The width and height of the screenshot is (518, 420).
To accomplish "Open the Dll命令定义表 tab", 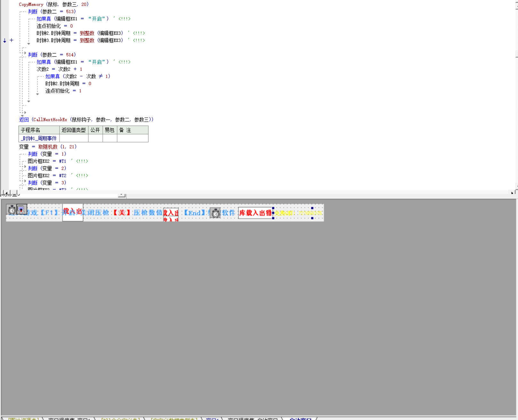I will coord(120,419).
